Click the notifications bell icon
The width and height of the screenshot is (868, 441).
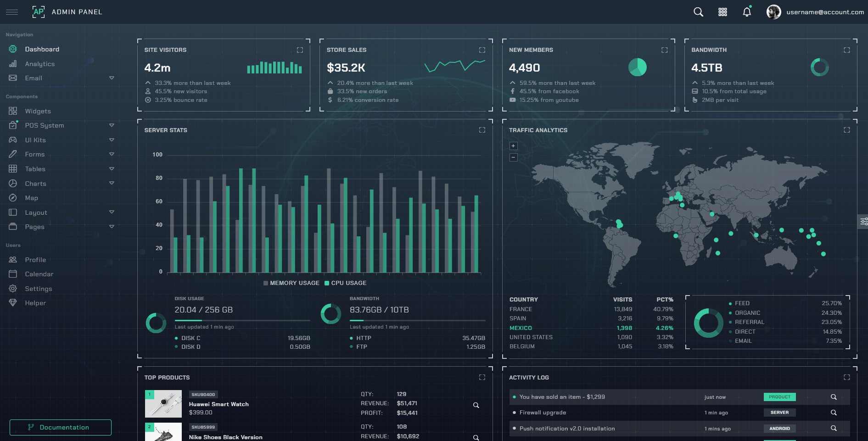click(746, 11)
